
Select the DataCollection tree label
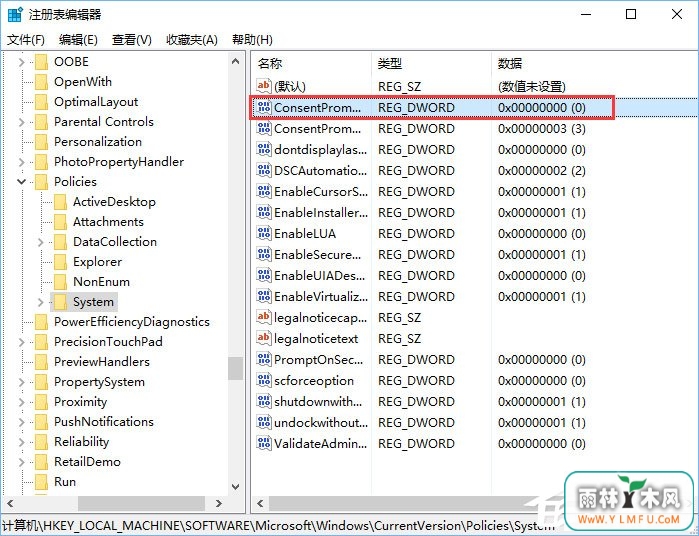(115, 242)
